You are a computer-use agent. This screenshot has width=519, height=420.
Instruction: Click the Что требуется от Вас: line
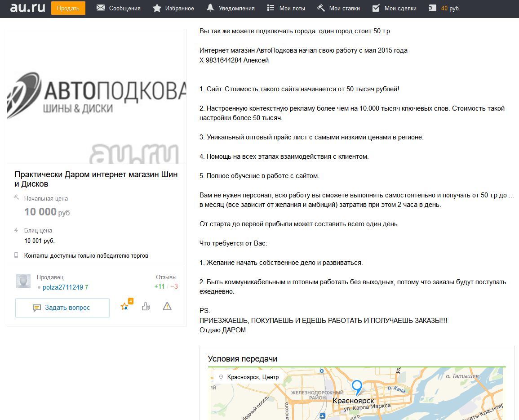tap(233, 243)
